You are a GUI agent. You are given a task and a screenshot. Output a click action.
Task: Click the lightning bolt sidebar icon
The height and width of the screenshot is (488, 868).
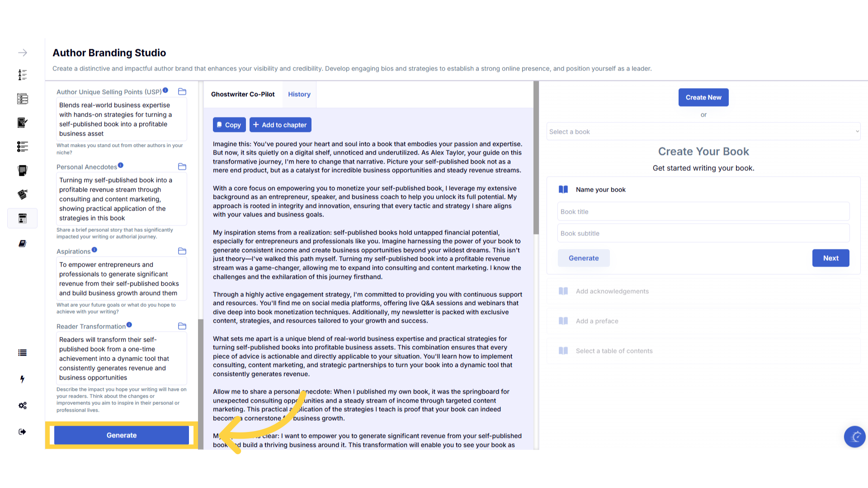click(22, 379)
